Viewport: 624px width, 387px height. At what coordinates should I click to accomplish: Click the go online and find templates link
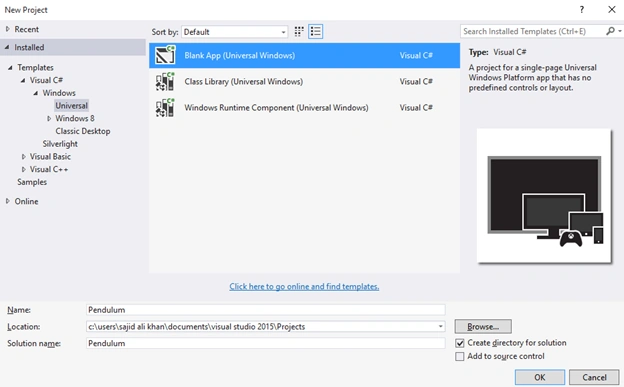304,286
